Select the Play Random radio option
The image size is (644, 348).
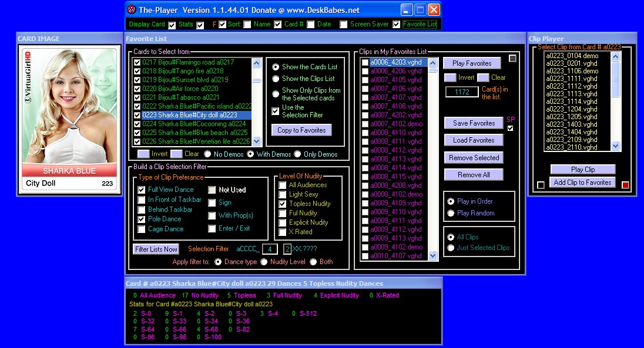pyautogui.click(x=451, y=213)
